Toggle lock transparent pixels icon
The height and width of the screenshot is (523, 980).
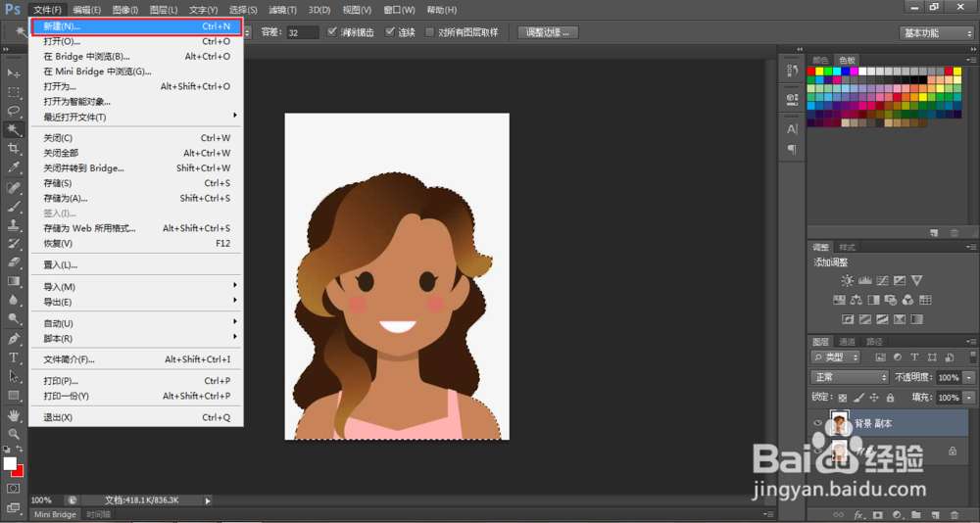tap(843, 398)
